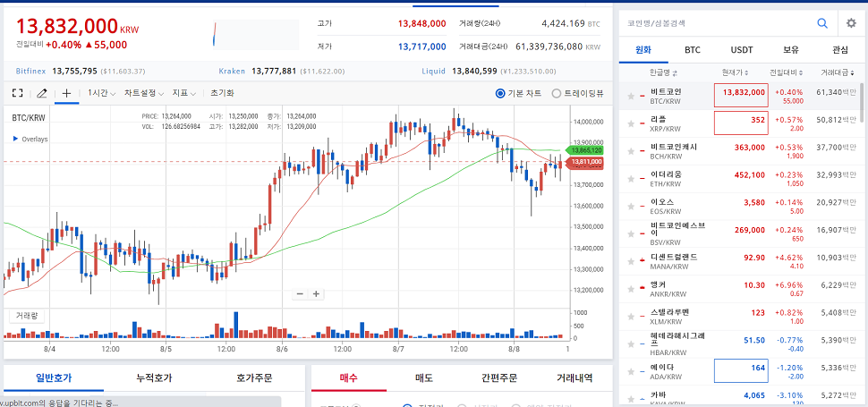Screen dimensions: 868x407
Task: Toggle fullscreen chart icon
Action: pyautogui.click(x=17, y=93)
